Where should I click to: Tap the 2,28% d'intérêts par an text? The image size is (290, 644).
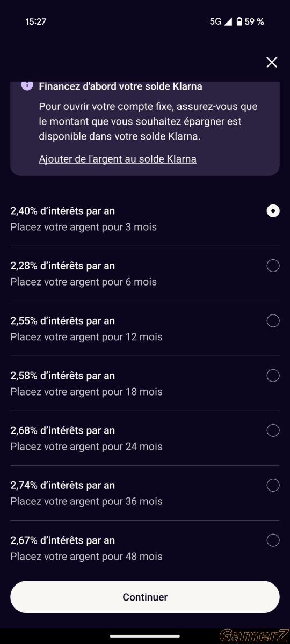click(63, 266)
